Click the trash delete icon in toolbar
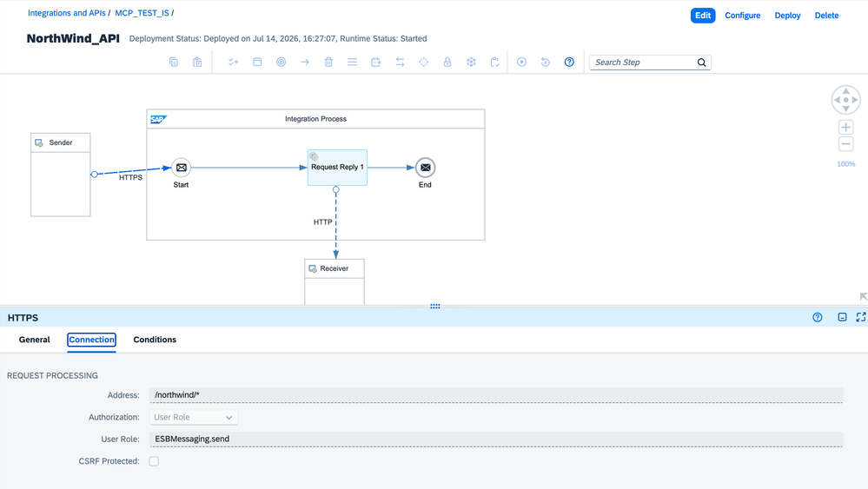868x489 pixels. pos(328,62)
